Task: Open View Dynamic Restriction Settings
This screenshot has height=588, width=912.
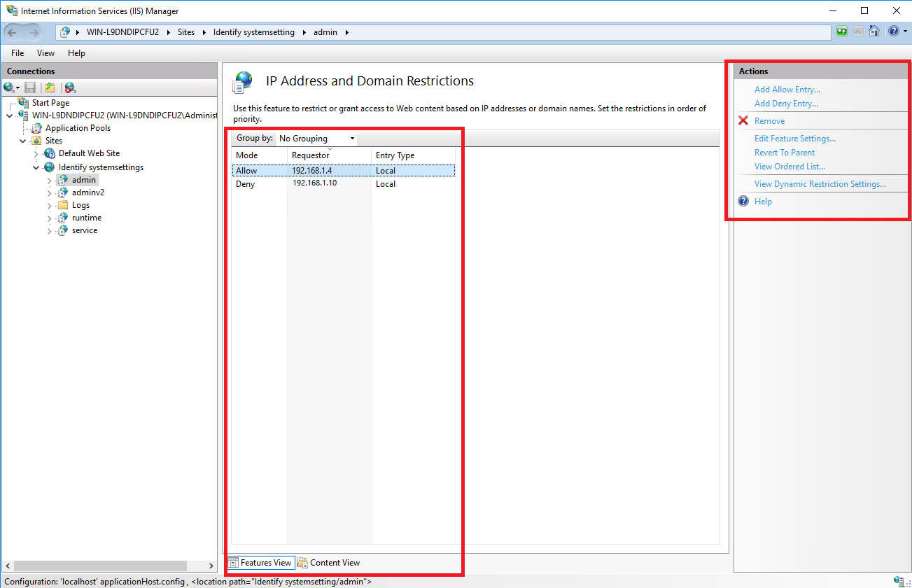Action: [x=820, y=184]
